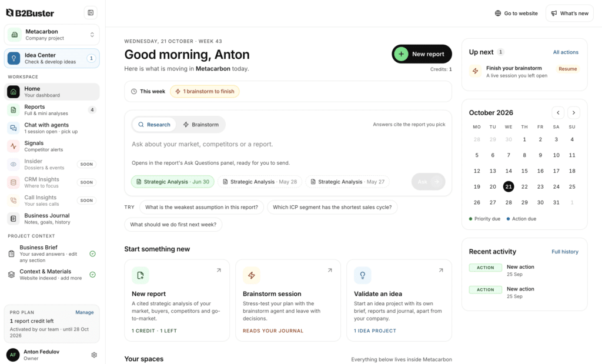Image resolution: width=602 pixels, height=364 pixels.
Task: Click the Home house icon
Action: [x=14, y=92]
